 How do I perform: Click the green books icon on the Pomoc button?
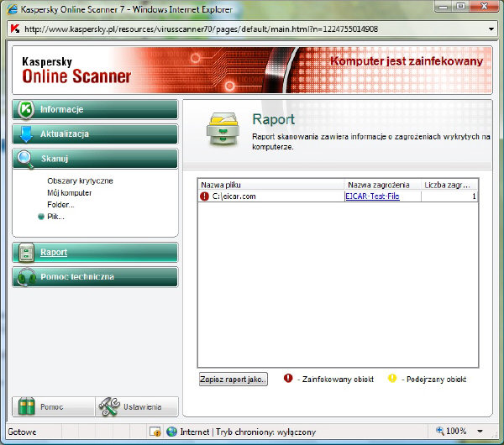tap(26, 406)
